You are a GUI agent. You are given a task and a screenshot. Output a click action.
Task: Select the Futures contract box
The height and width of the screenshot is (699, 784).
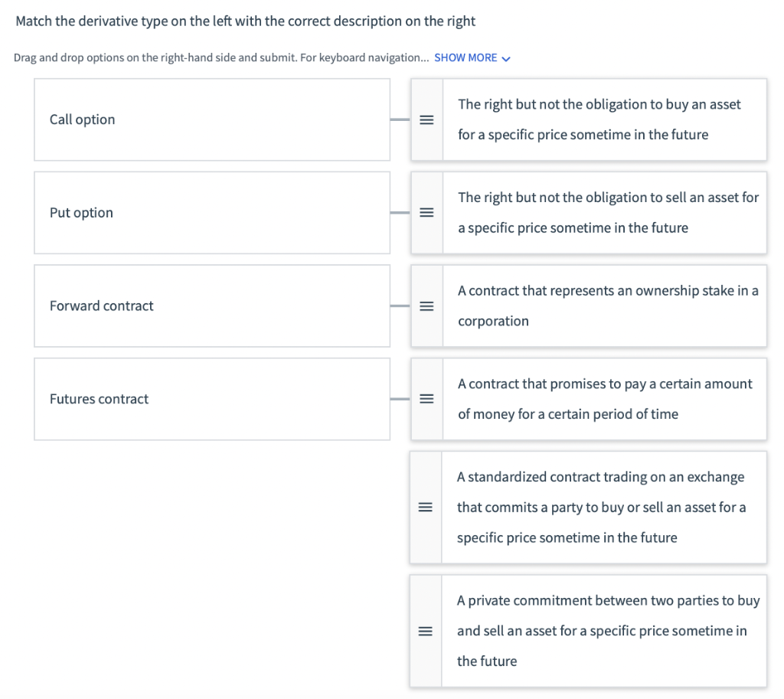(212, 399)
